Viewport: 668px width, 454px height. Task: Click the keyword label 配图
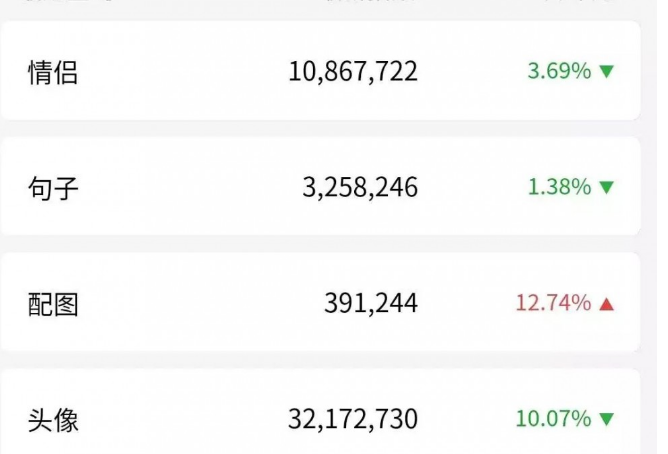pyautogui.click(x=53, y=305)
